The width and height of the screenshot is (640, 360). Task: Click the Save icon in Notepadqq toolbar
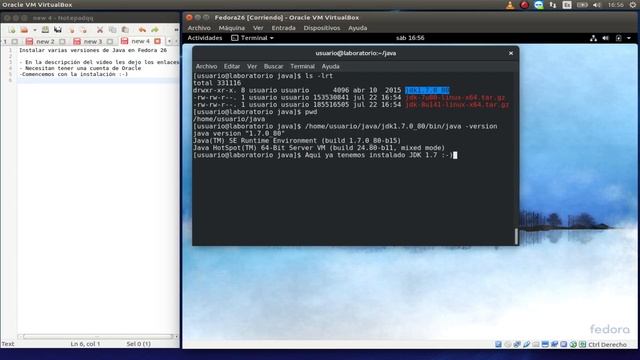pyautogui.click(x=45, y=30)
